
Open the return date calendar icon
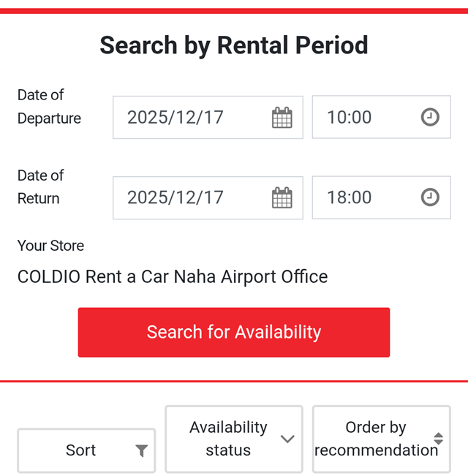pyautogui.click(x=282, y=197)
